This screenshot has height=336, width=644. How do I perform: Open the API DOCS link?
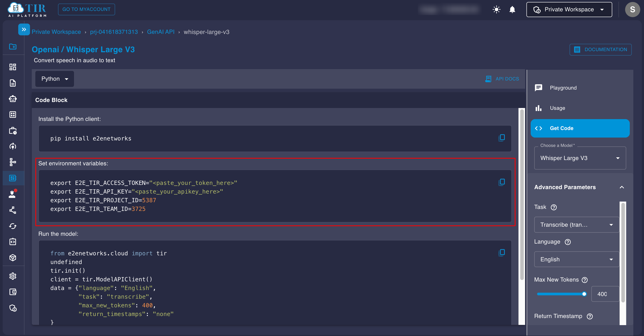pyautogui.click(x=502, y=79)
